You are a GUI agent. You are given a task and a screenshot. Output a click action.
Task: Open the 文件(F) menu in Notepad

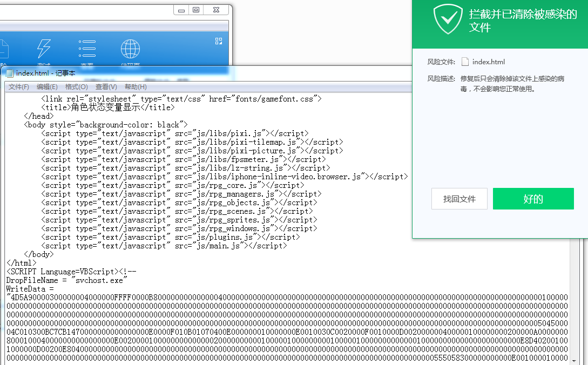(19, 87)
